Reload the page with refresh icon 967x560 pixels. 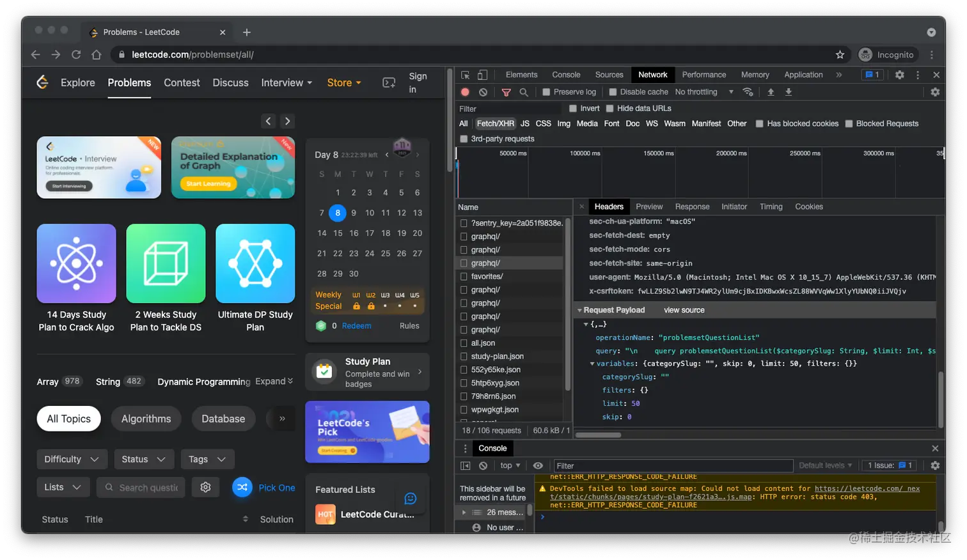76,54
